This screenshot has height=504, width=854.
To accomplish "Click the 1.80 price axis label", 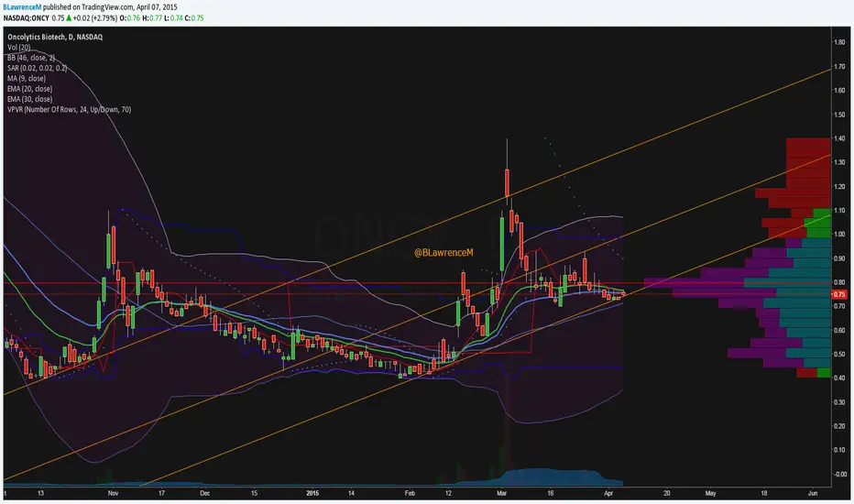I will point(839,42).
